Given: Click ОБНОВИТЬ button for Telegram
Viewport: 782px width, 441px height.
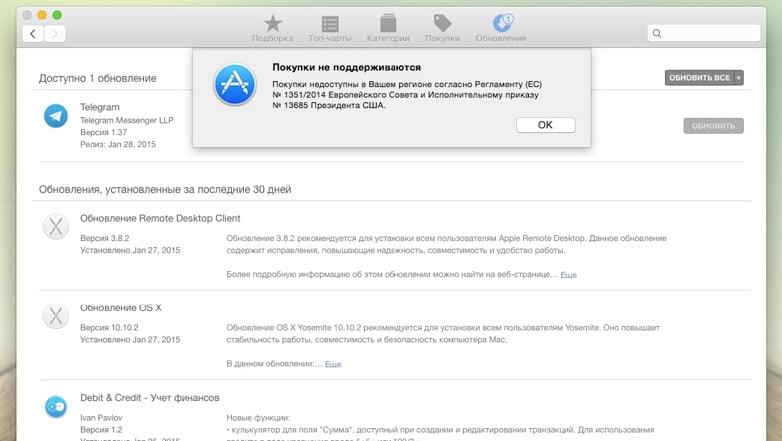Looking at the screenshot, I should coord(713,126).
